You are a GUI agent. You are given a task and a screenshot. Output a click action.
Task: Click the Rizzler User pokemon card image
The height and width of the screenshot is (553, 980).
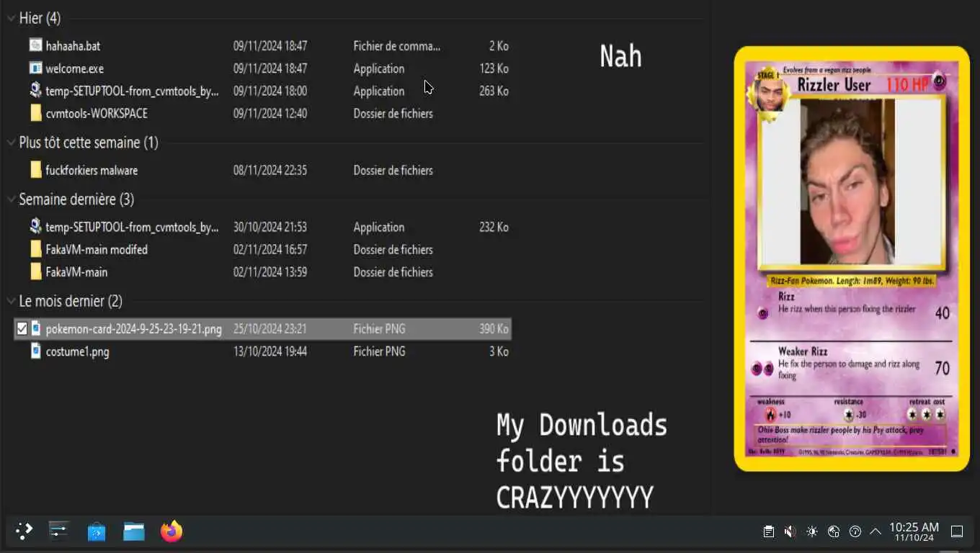point(852,258)
